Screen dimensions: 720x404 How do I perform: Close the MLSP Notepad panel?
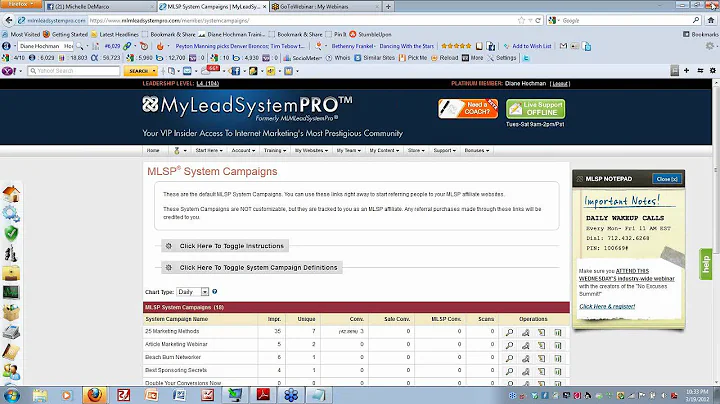tap(667, 179)
